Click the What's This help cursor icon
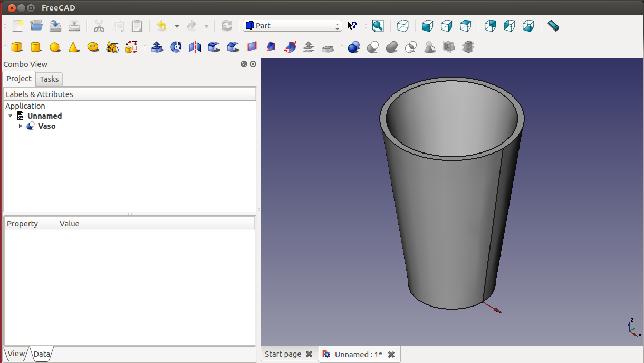Image resolution: width=644 pixels, height=363 pixels. pyautogui.click(x=352, y=26)
